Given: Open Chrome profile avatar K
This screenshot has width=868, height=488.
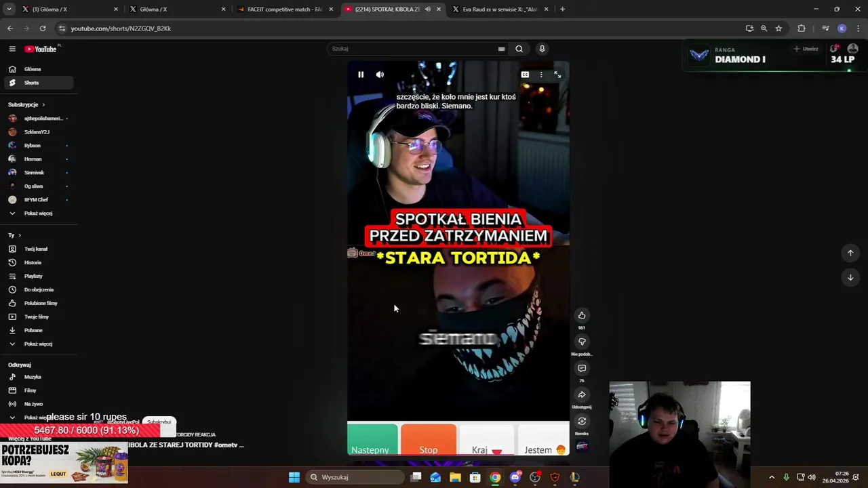Looking at the screenshot, I should coord(842,28).
